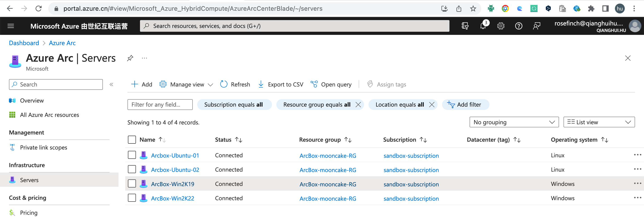Screen dimensions: 644x223
Task: Open sandbox-subscription for ArcBox-Win2K22
Action: [411, 198]
